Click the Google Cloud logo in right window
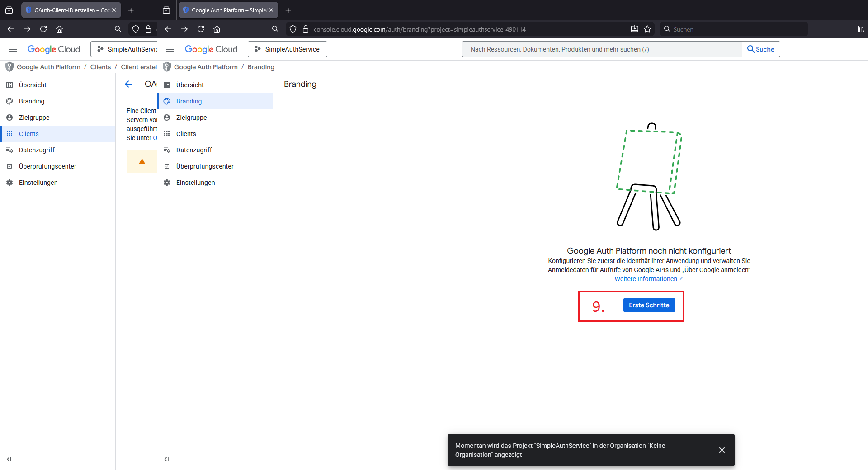This screenshot has height=470, width=868. coord(211,49)
